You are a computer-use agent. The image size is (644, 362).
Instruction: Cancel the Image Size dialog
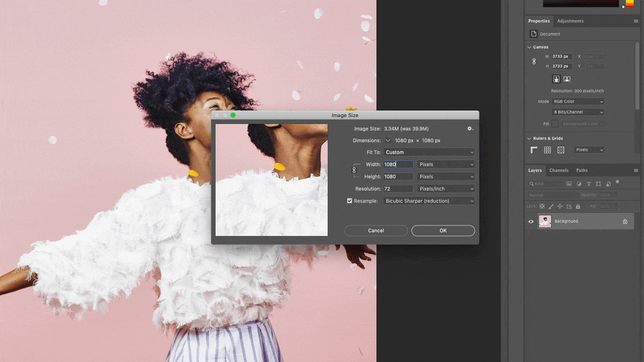coord(376,230)
